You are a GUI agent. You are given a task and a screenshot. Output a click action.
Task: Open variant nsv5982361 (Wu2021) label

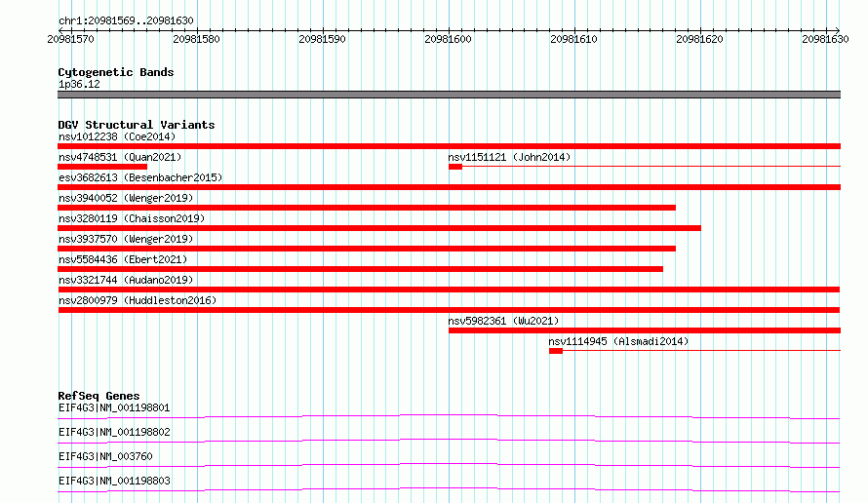pos(504,321)
